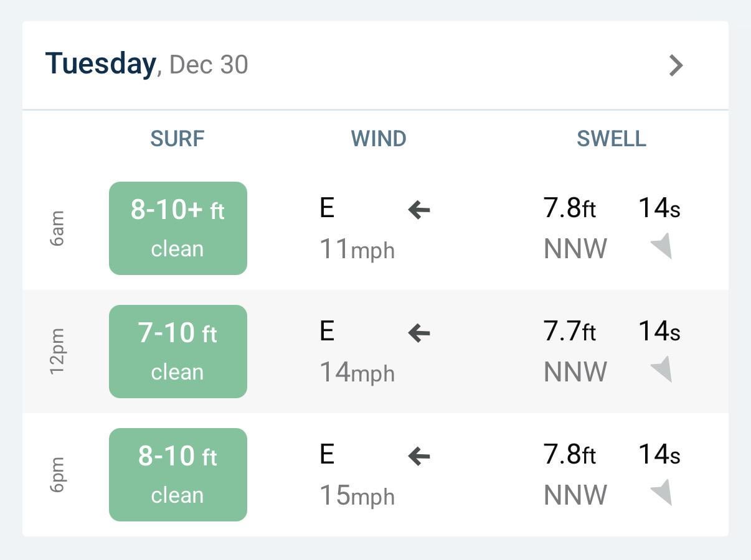Click the 6pm wind direction arrow icon
Screen dimensions: 751x560
coord(419,457)
